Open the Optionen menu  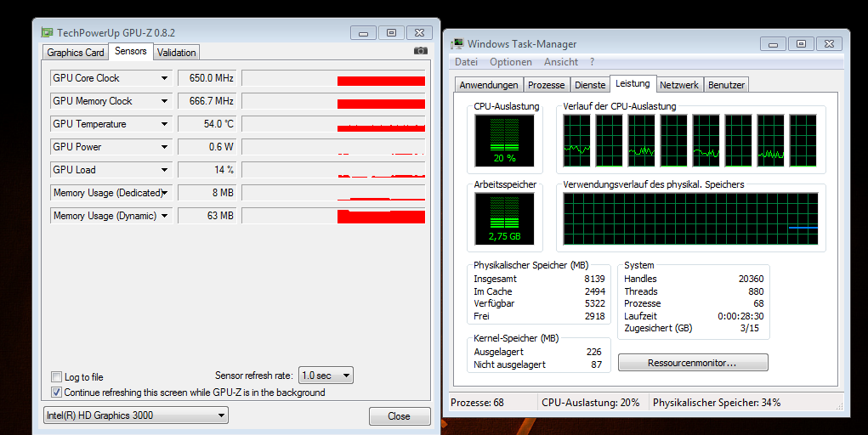click(510, 62)
